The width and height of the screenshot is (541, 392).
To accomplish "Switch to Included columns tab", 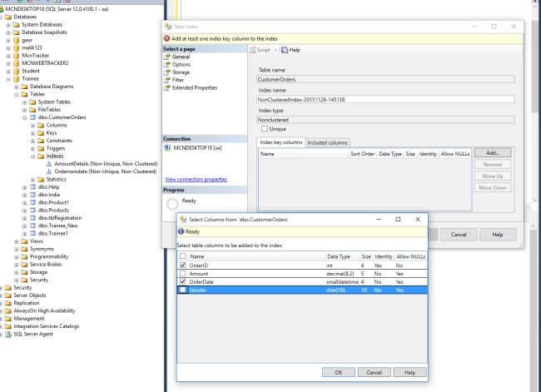I will pos(327,142).
